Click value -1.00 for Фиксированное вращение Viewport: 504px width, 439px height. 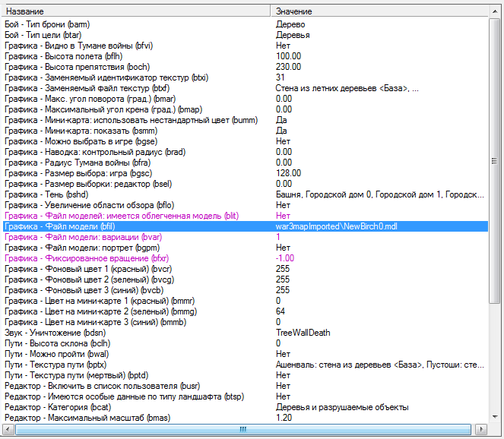pyautogui.click(x=285, y=258)
